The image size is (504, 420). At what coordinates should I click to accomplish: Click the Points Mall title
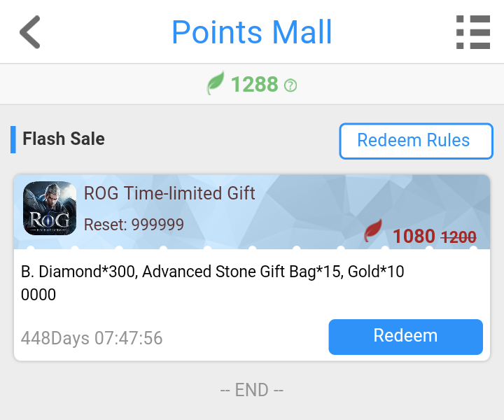252,32
